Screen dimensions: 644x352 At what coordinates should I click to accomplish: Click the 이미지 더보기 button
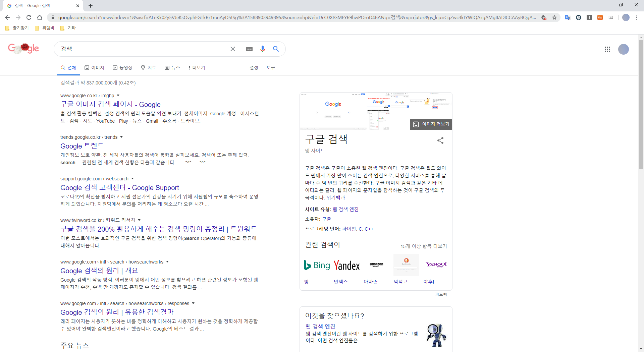click(x=431, y=124)
